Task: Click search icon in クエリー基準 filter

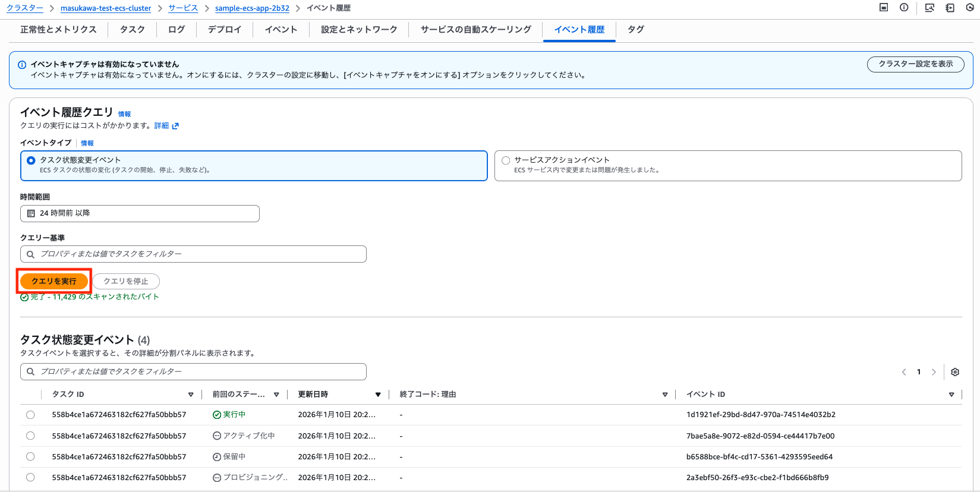Action: coord(30,254)
